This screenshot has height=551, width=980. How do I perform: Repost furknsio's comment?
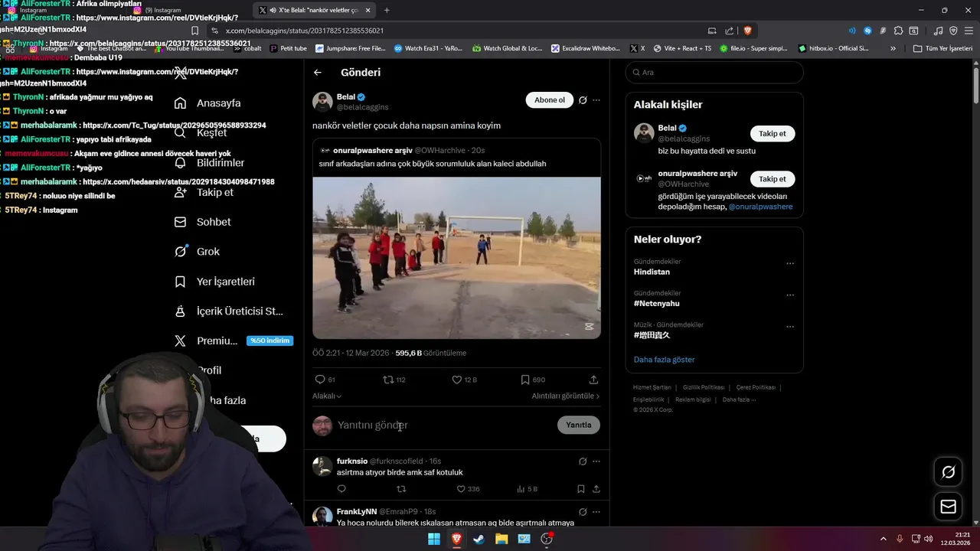pos(402,489)
